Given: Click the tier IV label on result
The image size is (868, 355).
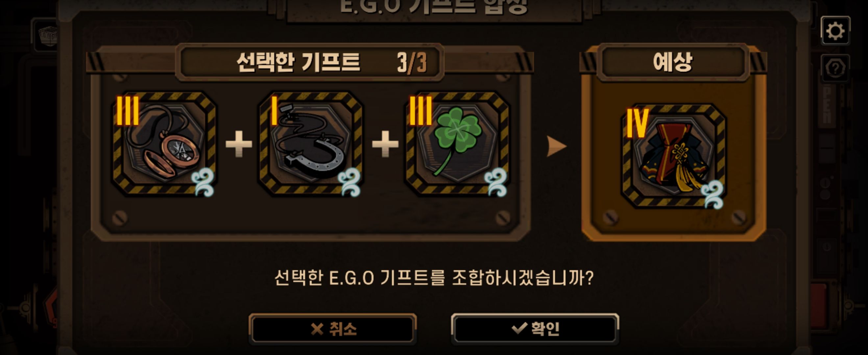Looking at the screenshot, I should (637, 123).
